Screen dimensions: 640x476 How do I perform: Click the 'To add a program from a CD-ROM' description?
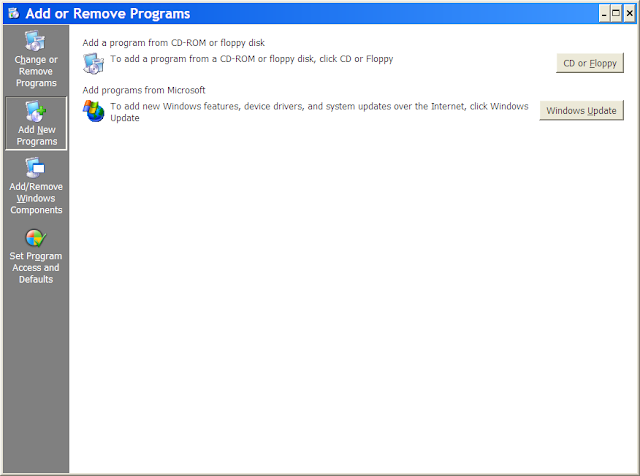251,59
